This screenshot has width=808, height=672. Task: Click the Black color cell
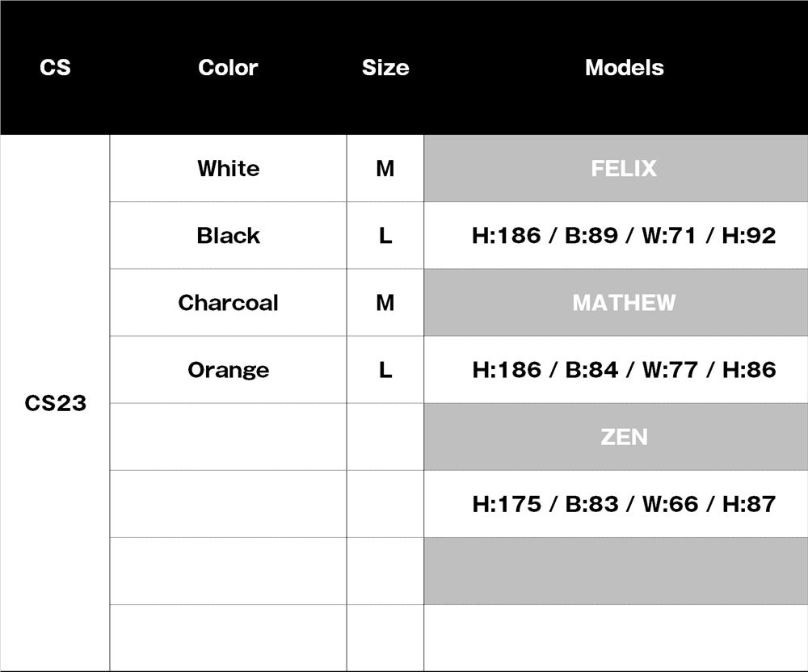tap(228, 235)
